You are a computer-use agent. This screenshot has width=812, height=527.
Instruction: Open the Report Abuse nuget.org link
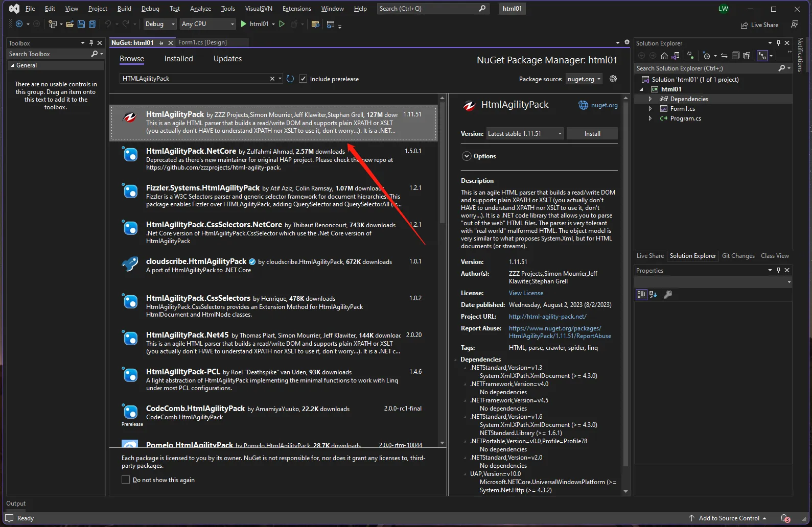560,332
